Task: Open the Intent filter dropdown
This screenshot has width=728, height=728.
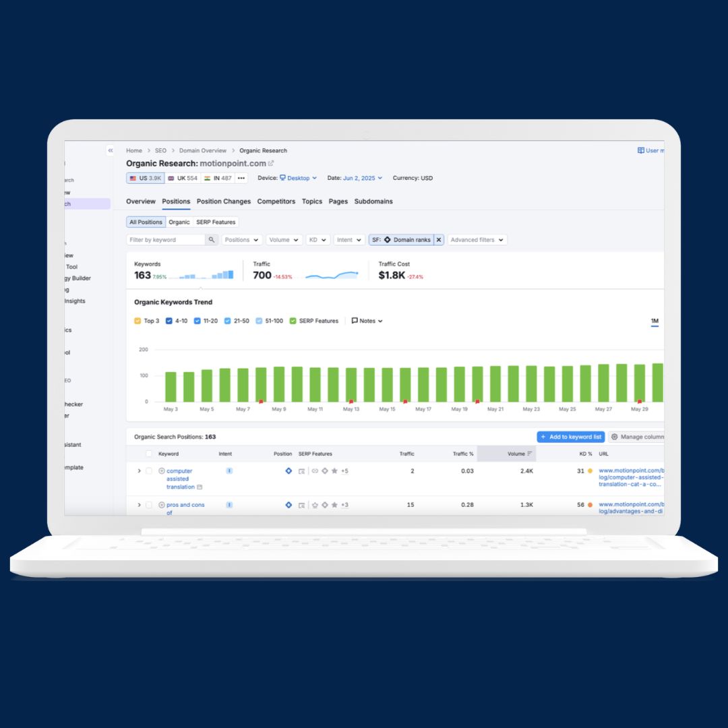Action: pyautogui.click(x=348, y=240)
